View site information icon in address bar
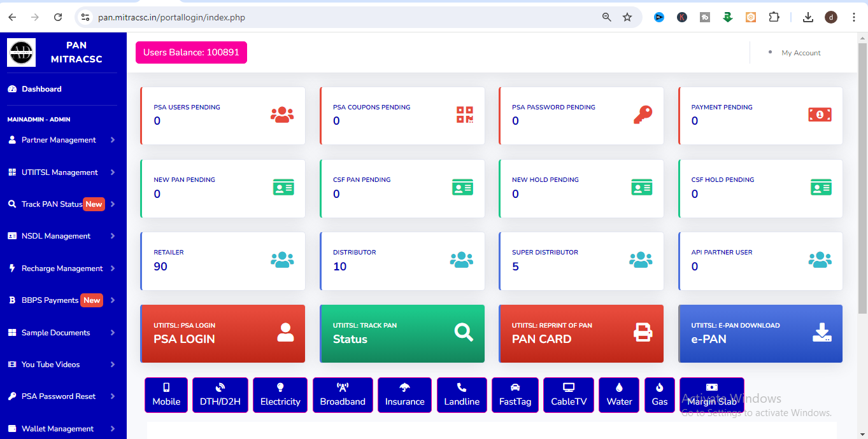 [x=86, y=17]
